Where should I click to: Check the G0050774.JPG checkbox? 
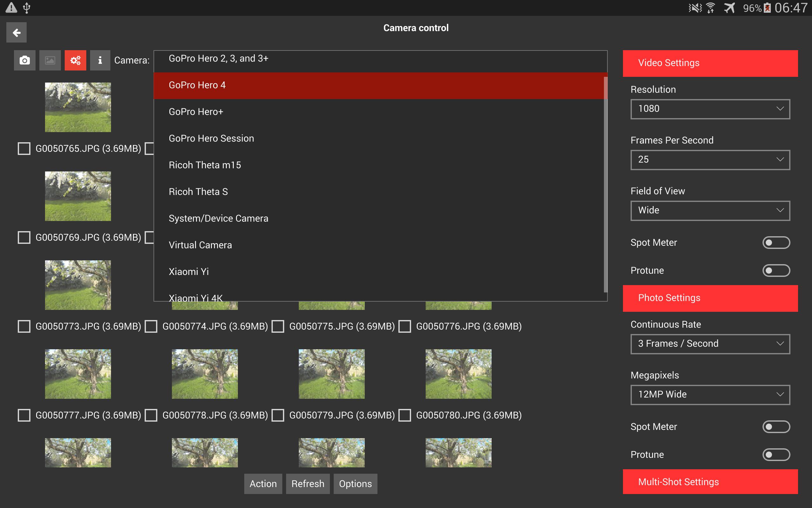(151, 326)
